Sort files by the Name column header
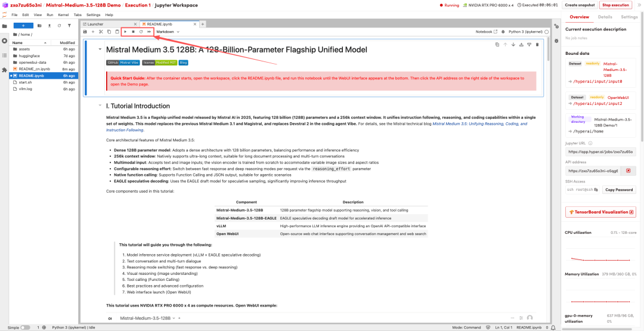Image resolution: width=644 pixels, height=331 pixels. coord(30,43)
